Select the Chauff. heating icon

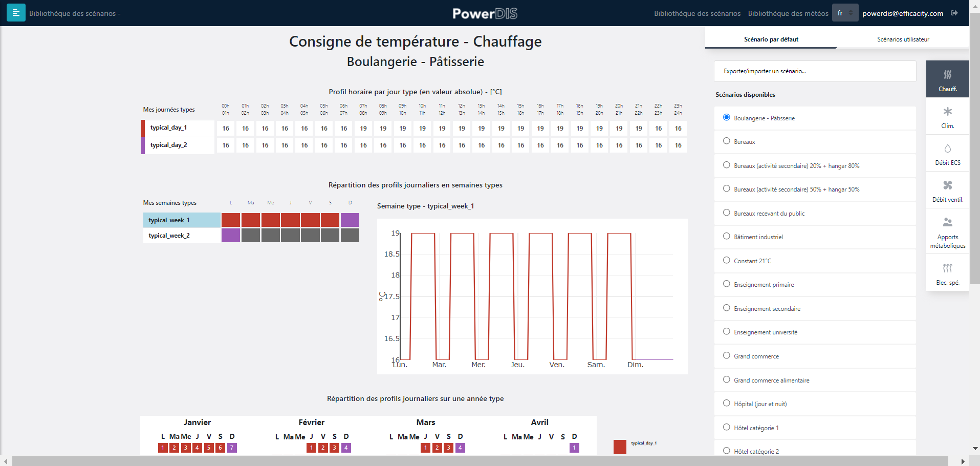point(948,79)
